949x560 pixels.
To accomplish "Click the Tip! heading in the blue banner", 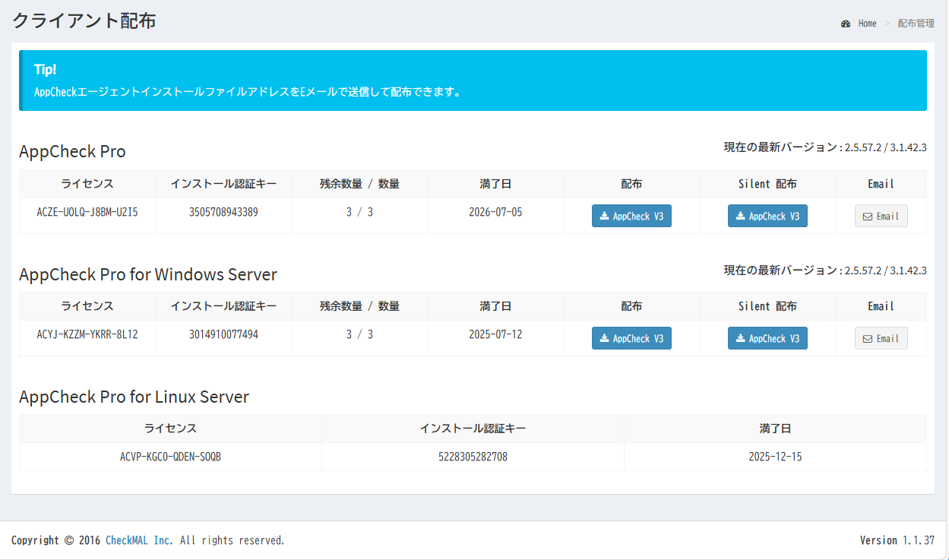I will pyautogui.click(x=45, y=69).
